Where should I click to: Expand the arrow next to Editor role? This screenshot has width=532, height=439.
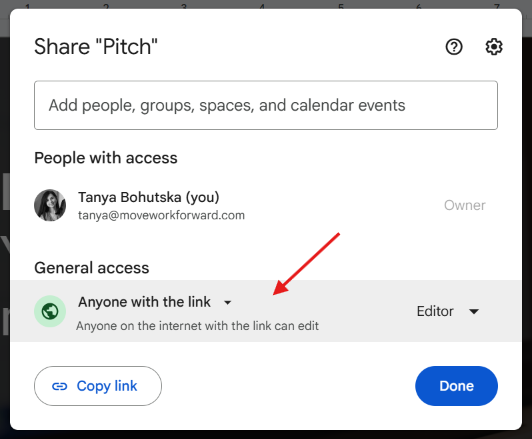coord(474,311)
